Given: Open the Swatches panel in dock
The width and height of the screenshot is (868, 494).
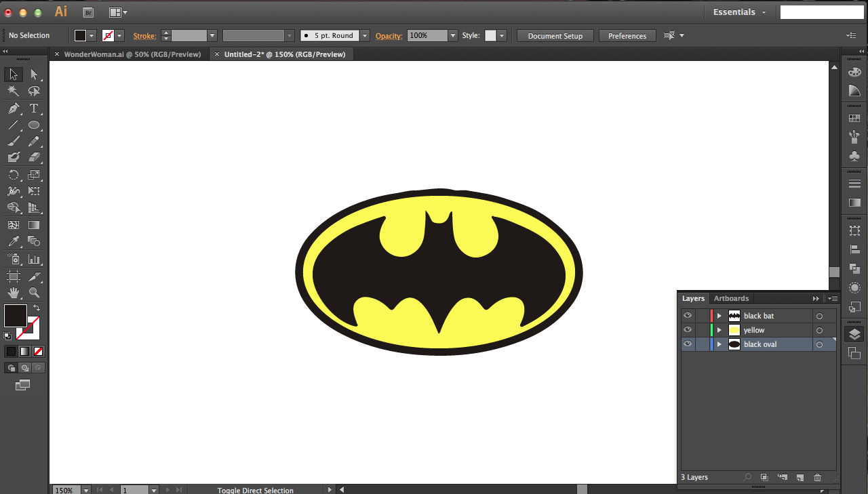Looking at the screenshot, I should [x=854, y=119].
